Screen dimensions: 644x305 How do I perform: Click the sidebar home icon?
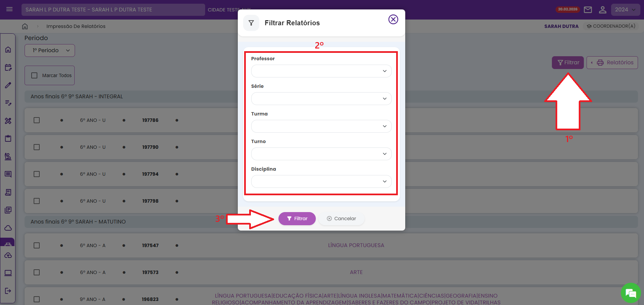[8, 50]
